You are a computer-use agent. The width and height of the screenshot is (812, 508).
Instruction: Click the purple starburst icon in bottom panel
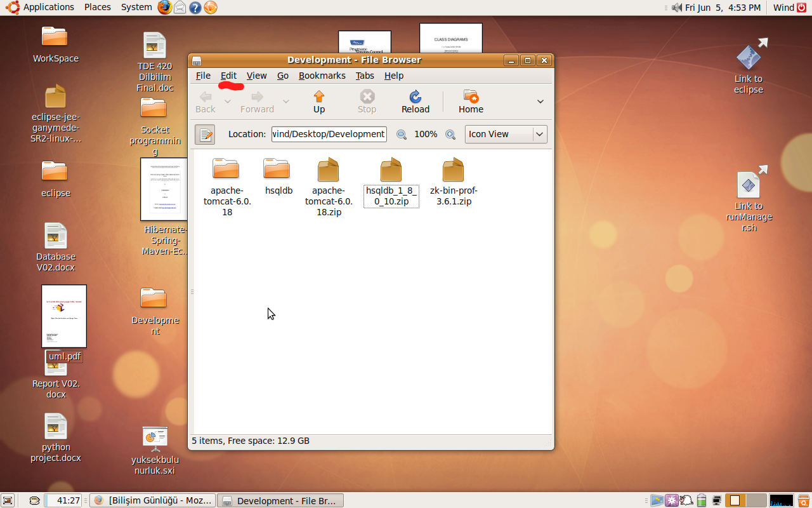(671, 500)
